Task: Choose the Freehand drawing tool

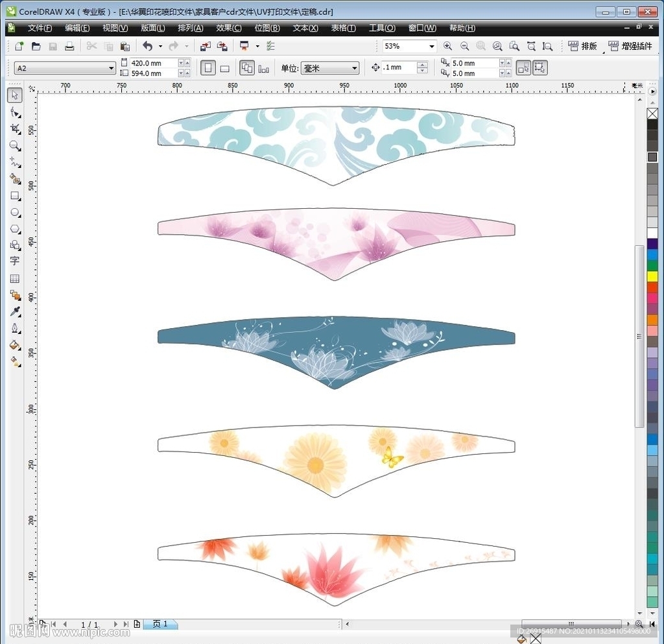Action: [x=15, y=162]
